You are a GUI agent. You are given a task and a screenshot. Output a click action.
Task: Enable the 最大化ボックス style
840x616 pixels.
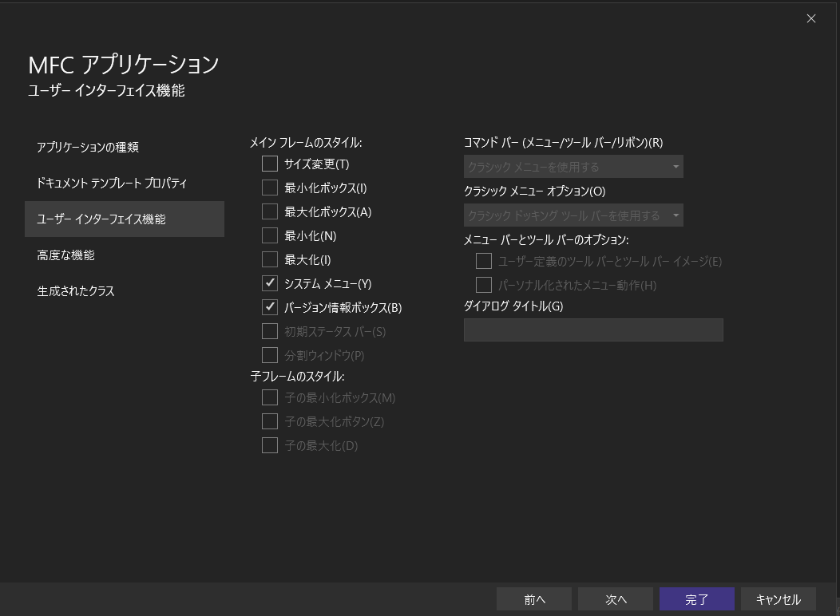point(270,211)
